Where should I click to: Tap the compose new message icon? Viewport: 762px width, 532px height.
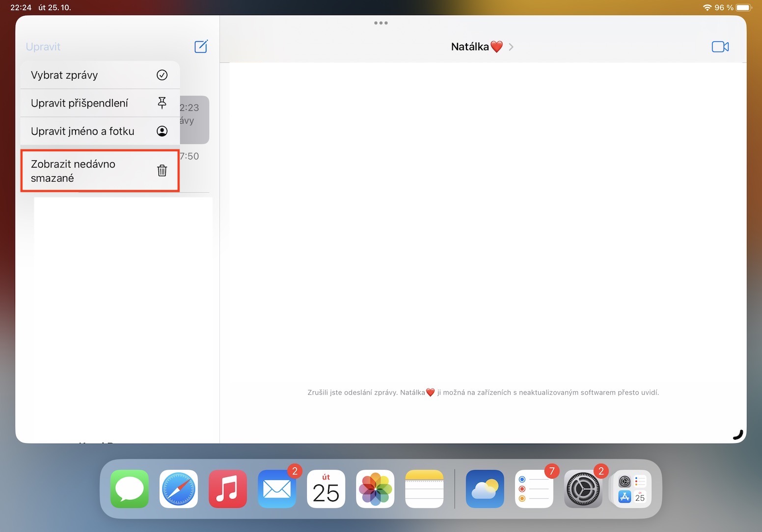(x=201, y=47)
